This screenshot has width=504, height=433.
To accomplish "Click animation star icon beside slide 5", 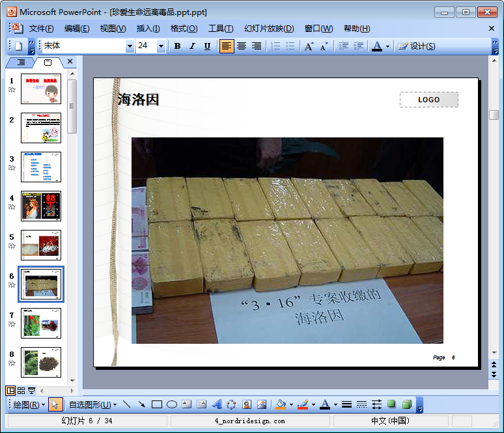I will coord(12,246).
